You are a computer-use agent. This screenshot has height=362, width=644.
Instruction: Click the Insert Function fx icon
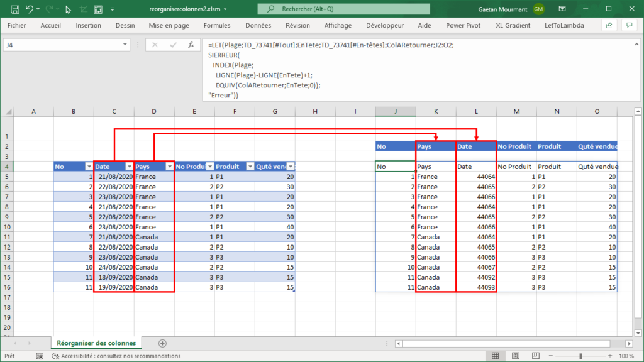[x=190, y=45]
